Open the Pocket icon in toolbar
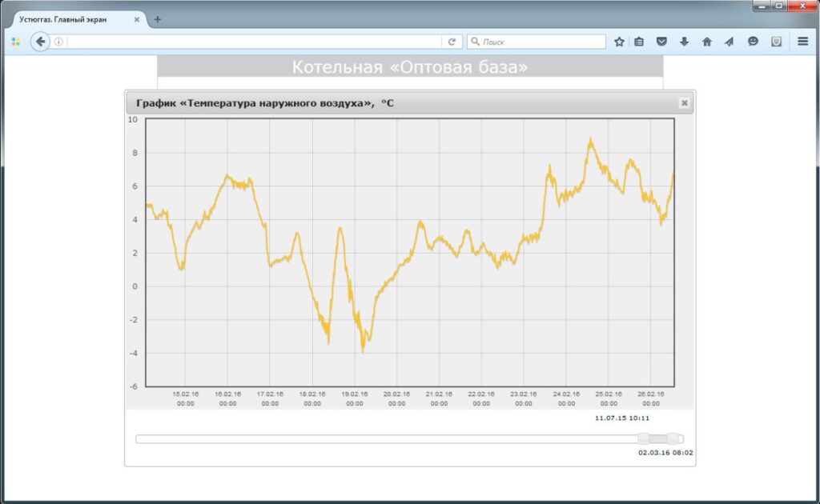Screen dimensions: 820x504 point(661,42)
